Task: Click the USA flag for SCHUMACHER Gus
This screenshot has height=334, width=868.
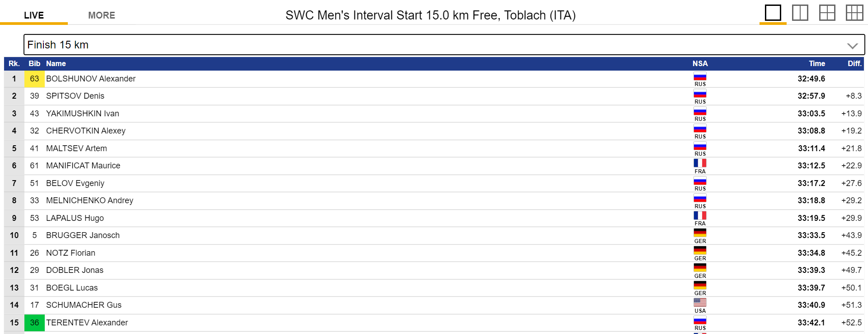Action: (x=700, y=302)
